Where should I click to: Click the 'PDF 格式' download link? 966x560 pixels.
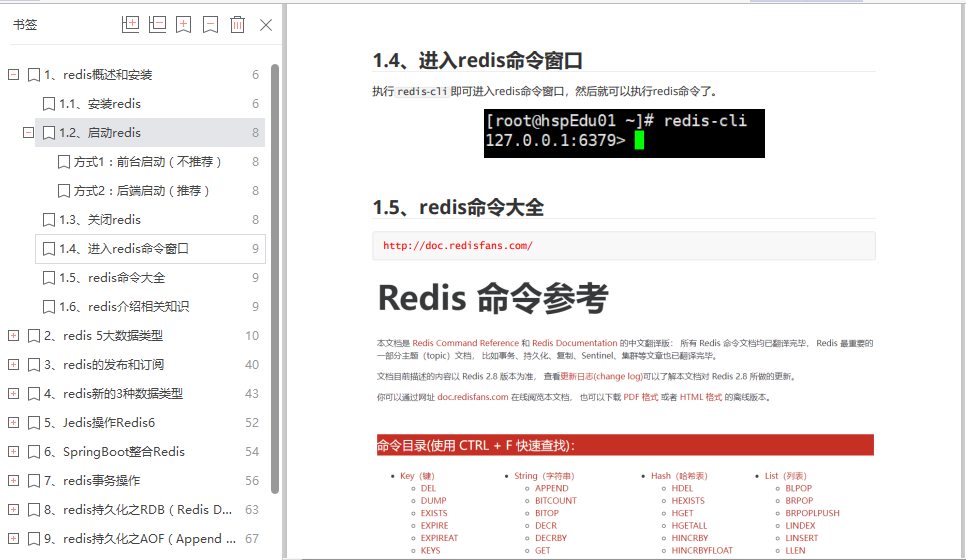[641, 397]
